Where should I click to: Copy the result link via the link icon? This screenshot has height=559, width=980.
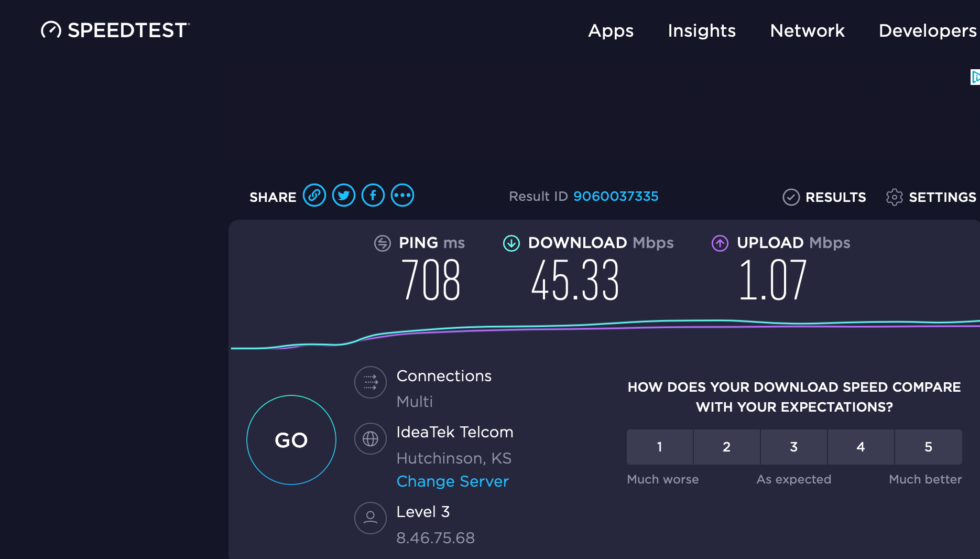pos(315,195)
